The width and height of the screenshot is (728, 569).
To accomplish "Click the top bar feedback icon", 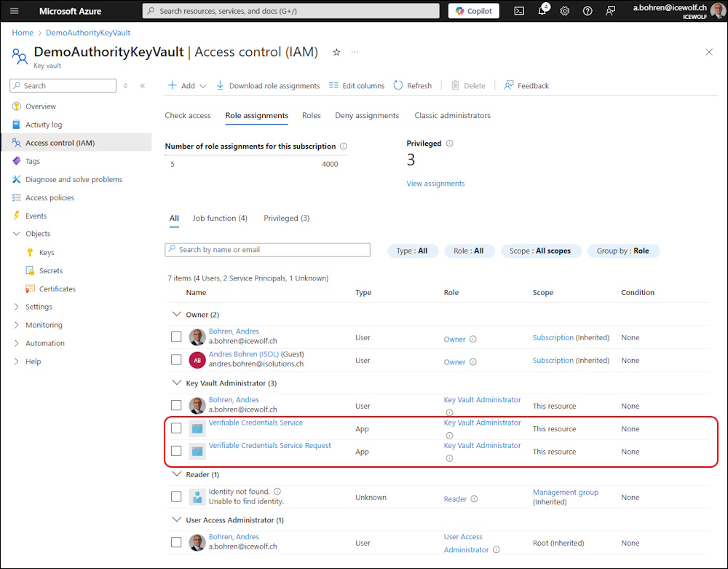I will point(610,11).
